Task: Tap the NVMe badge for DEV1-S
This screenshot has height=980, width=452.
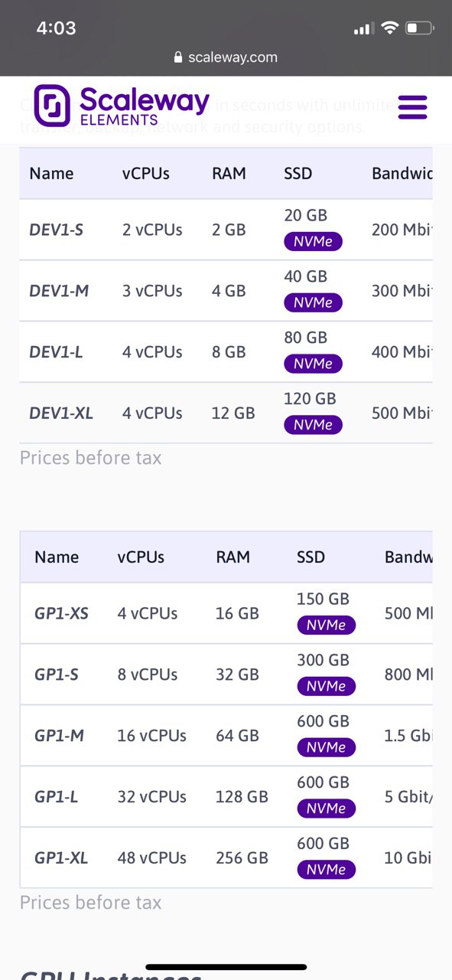Action: pyautogui.click(x=313, y=242)
